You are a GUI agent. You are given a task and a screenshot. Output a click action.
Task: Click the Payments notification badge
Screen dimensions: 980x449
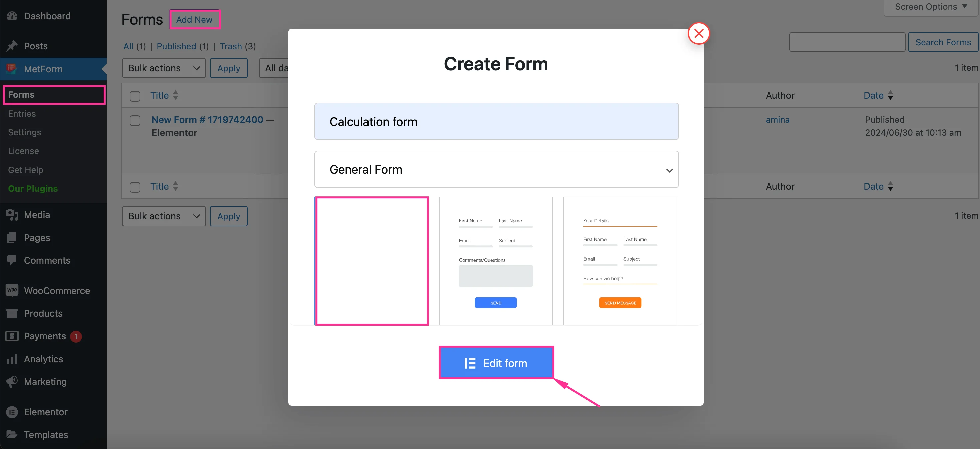pos(76,337)
